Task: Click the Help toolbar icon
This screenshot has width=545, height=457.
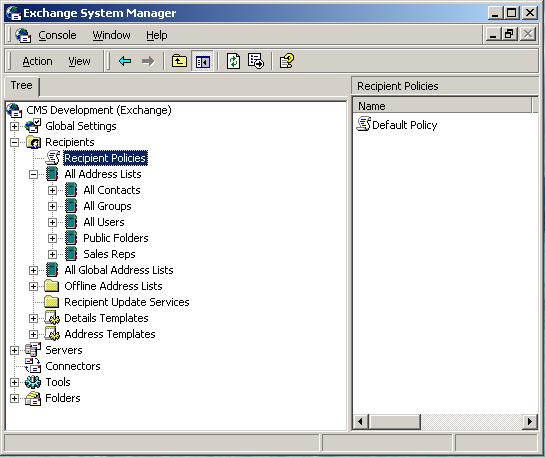Action: (x=287, y=61)
